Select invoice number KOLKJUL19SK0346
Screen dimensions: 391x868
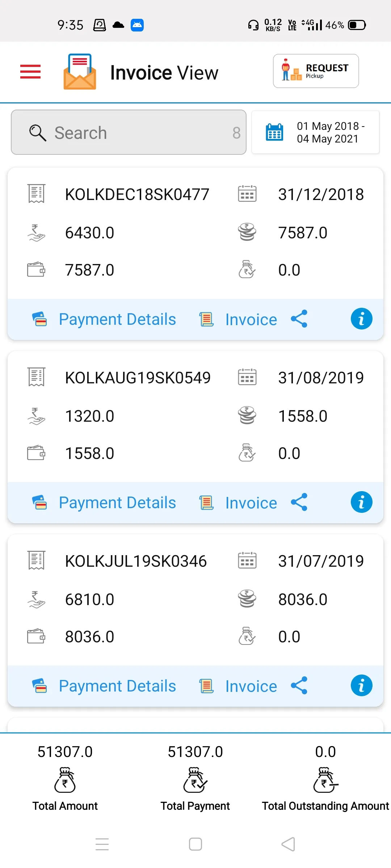136,561
